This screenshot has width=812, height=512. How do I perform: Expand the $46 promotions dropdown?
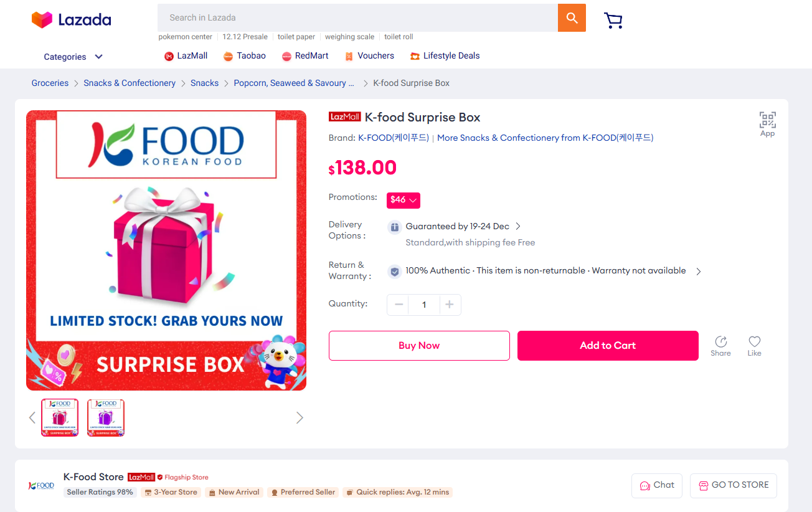click(x=404, y=200)
